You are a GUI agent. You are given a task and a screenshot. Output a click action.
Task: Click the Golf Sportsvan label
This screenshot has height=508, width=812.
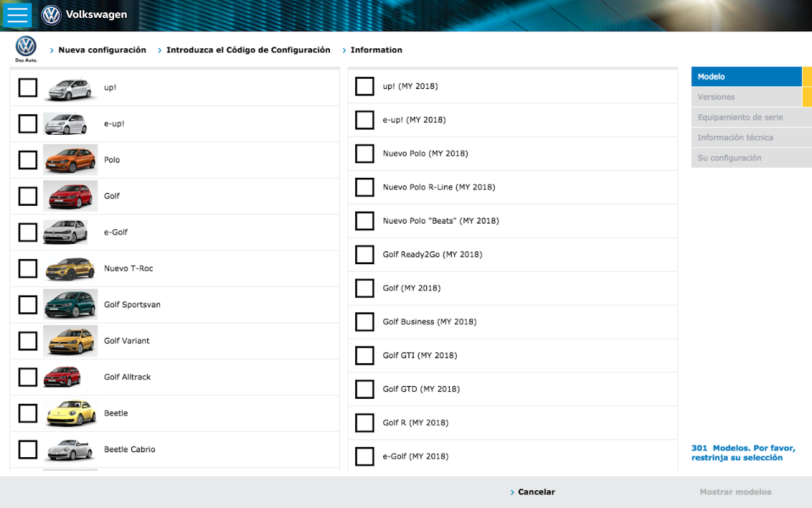pos(132,305)
